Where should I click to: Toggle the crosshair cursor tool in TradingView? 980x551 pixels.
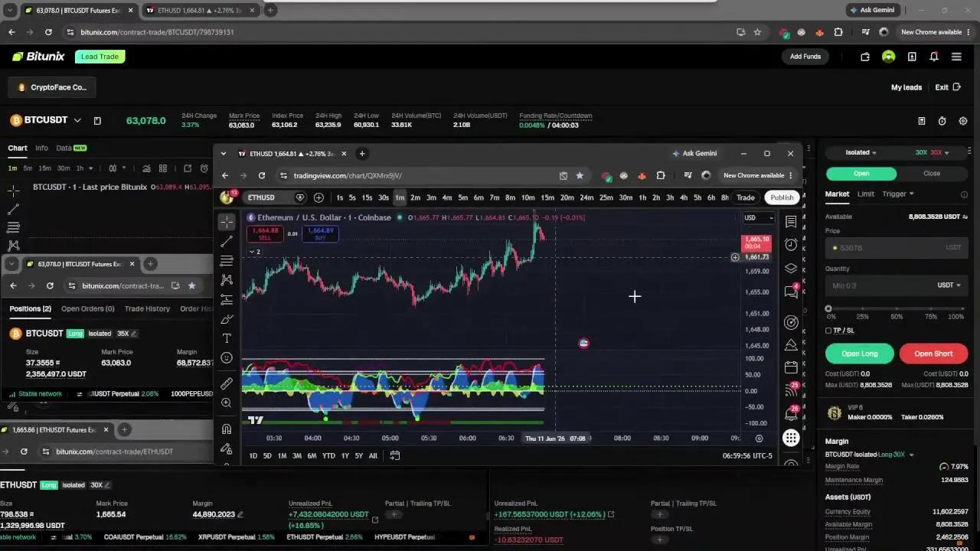tap(227, 222)
